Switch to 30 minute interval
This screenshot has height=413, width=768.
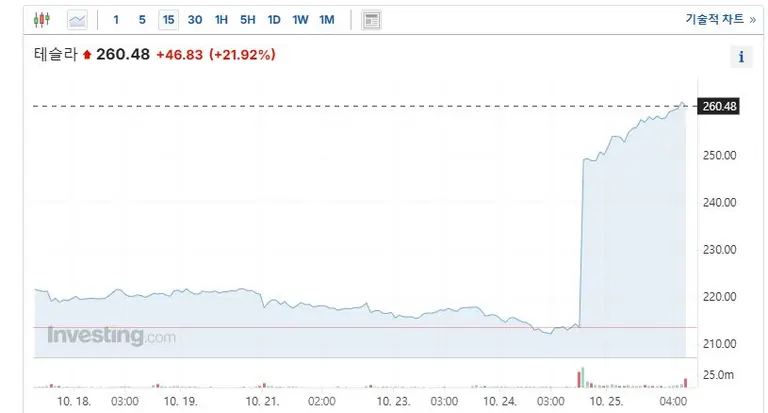click(195, 20)
